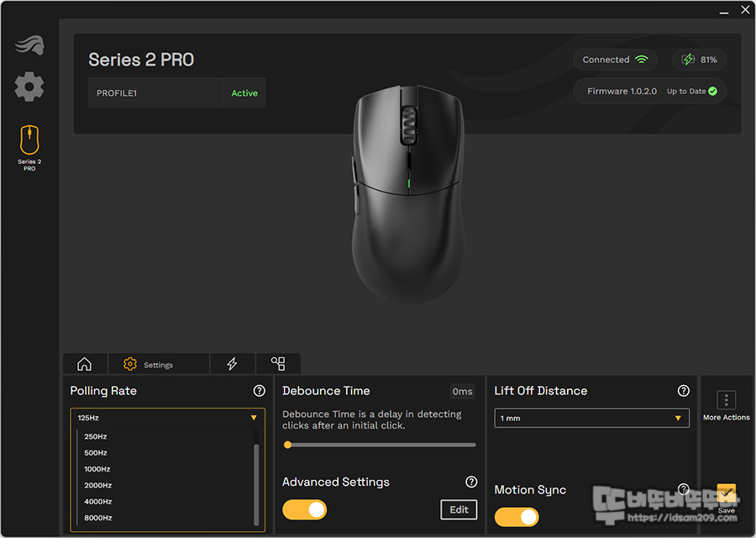756x538 pixels.
Task: Show help for Lift Off Distance
Action: 683,391
